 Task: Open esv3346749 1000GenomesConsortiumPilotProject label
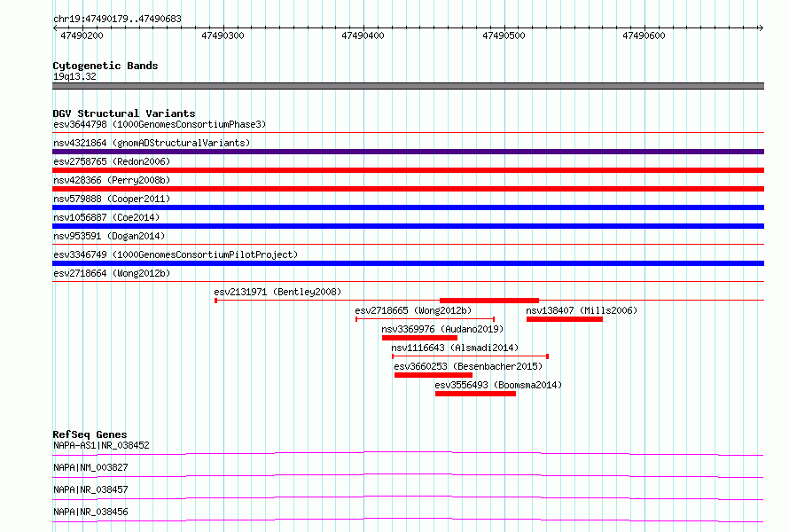176,254
